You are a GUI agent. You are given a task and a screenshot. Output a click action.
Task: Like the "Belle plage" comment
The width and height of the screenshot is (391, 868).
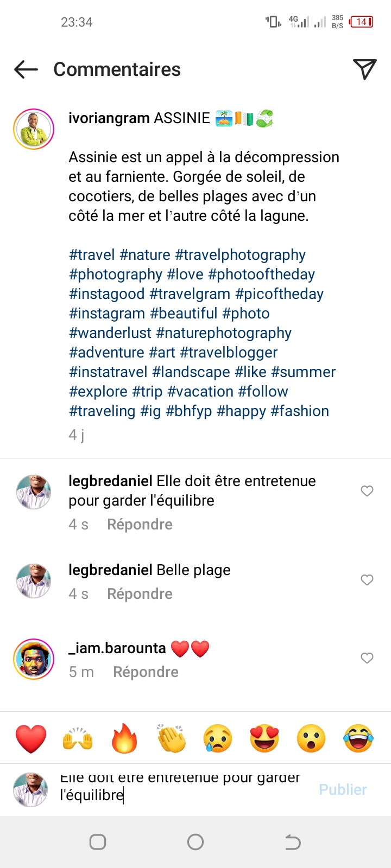tap(367, 580)
